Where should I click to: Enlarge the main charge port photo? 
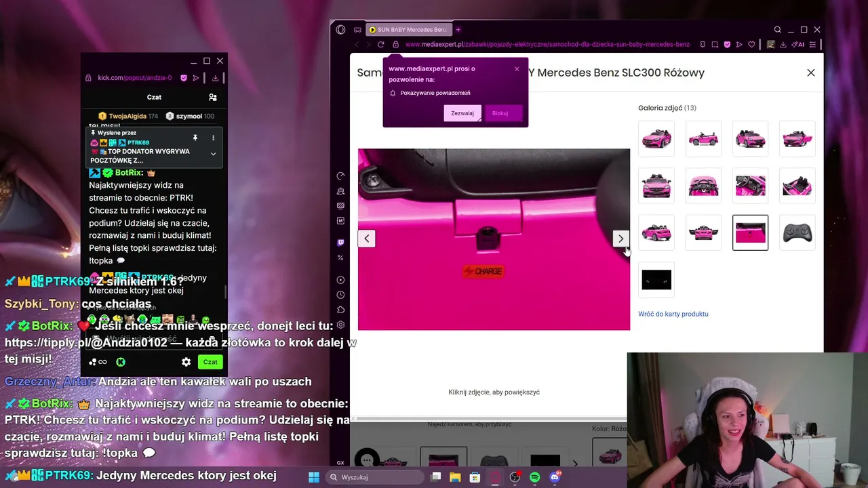pos(494,239)
